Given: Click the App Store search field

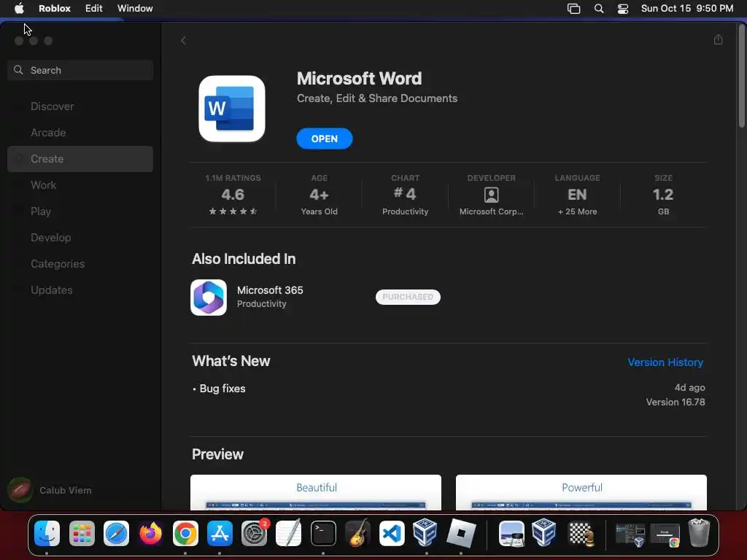Looking at the screenshot, I should click(80, 70).
